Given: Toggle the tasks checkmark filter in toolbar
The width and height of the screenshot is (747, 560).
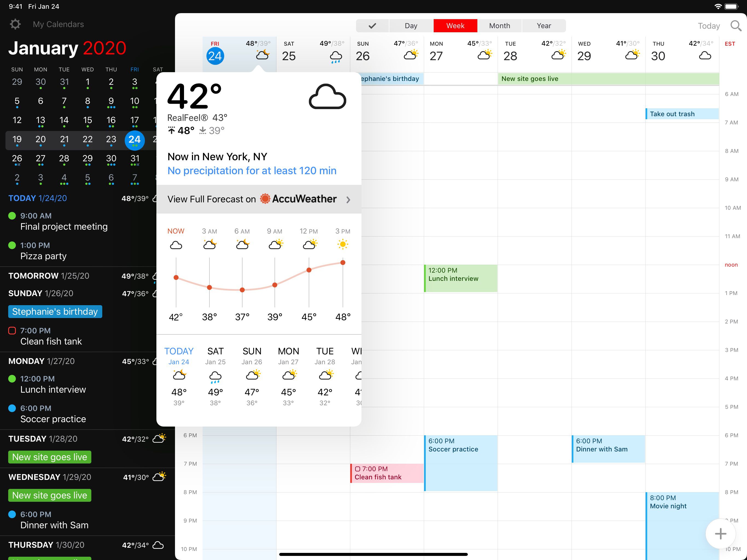Looking at the screenshot, I should pyautogui.click(x=372, y=26).
